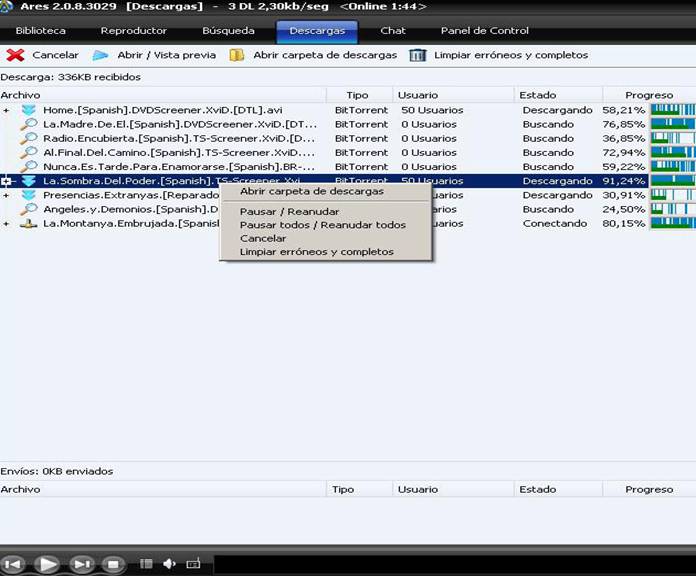The width and height of the screenshot is (696, 576).
Task: Expand the La.Sombra.Del.Poder download row
Action: [x=6, y=181]
